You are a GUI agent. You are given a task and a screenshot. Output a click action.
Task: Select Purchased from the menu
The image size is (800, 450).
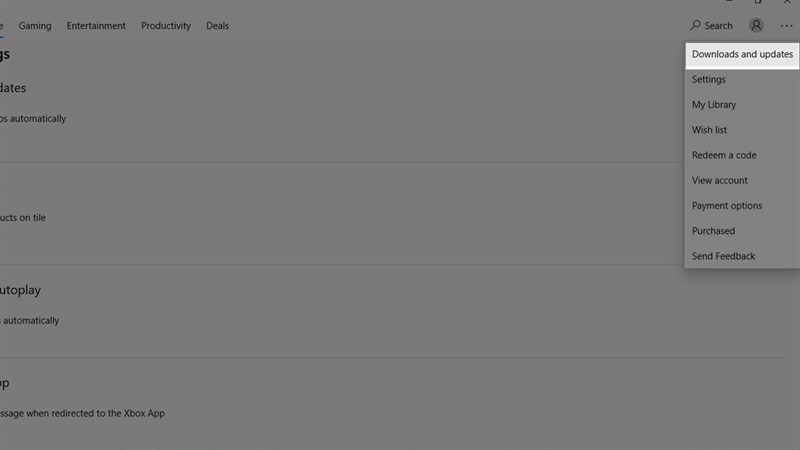tap(742, 231)
